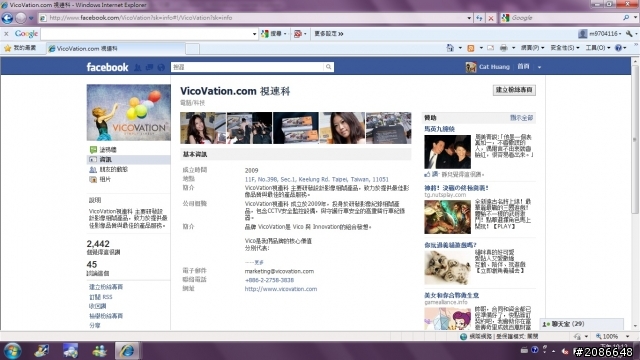Screen dimensions: 640x360
Task: Click the 2,442 likes count
Action: coord(98,244)
